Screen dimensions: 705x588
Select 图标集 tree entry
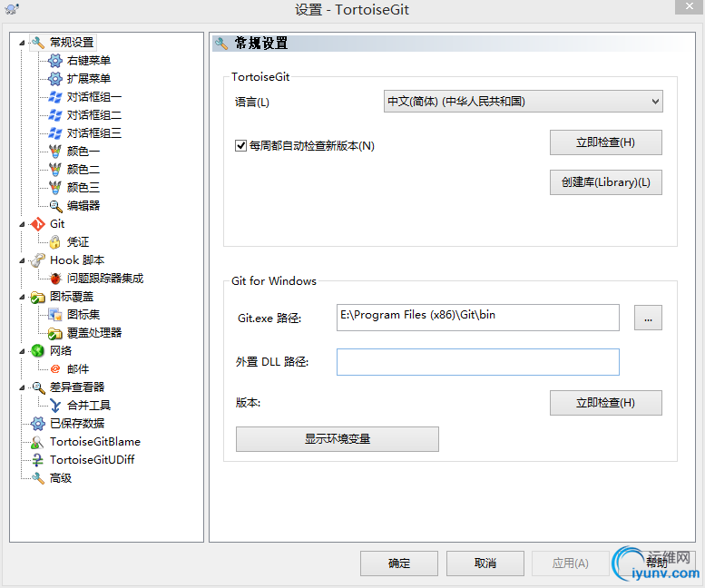[x=83, y=315]
